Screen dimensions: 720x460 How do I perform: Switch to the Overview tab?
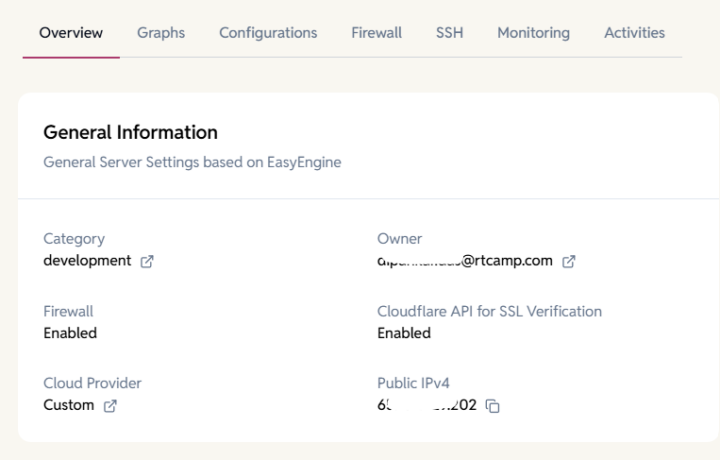point(71,33)
